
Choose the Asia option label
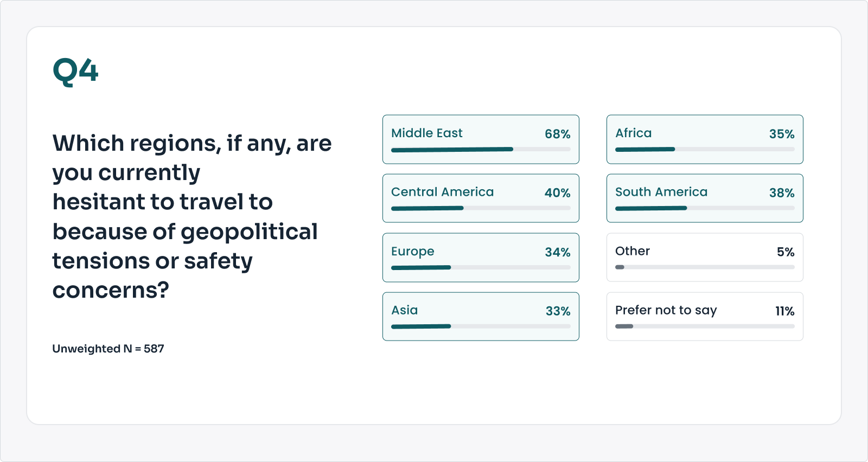(405, 310)
